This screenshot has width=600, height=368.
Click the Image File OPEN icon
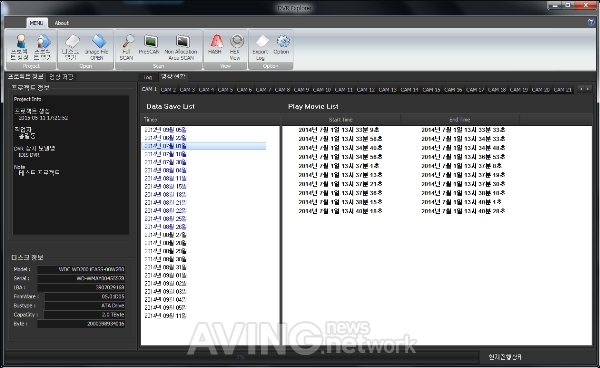point(97,47)
